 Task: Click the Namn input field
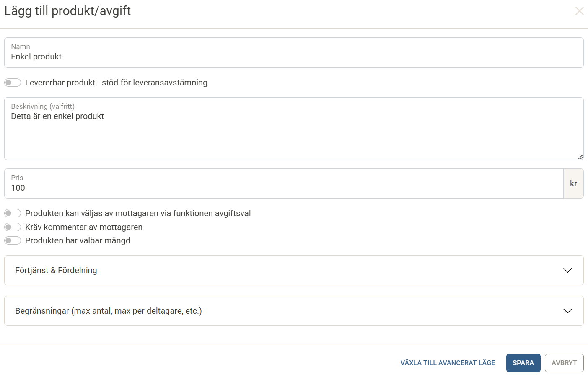pos(293,57)
